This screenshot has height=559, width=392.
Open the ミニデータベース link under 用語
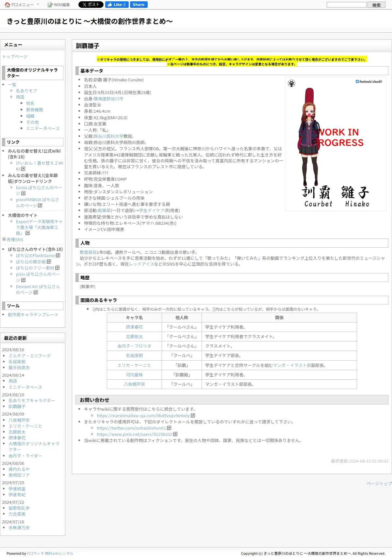(x=43, y=128)
